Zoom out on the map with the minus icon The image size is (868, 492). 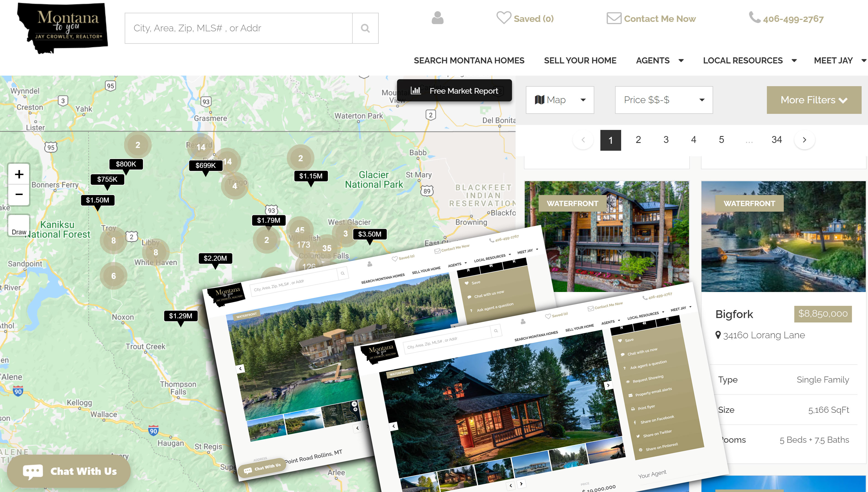pos(19,194)
